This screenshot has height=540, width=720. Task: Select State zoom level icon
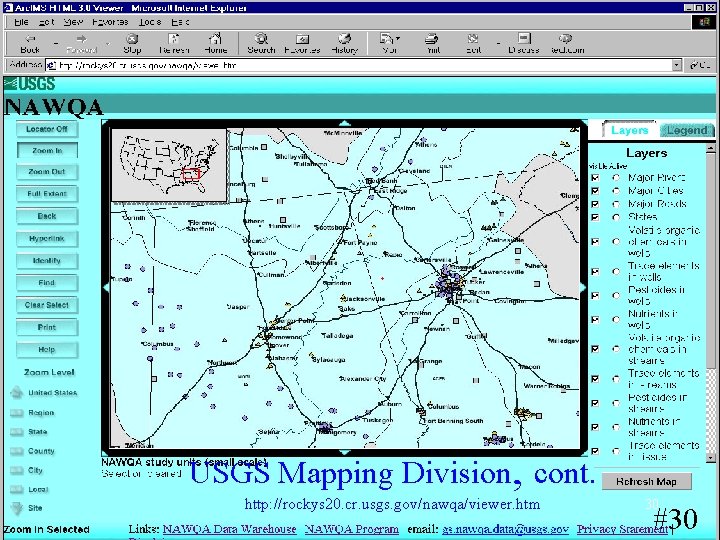coord(17,432)
